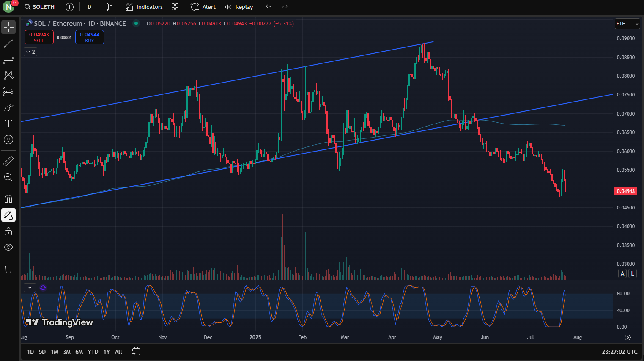Viewport: 644px width, 361px height.
Task: Open the user profile avatar menu
Action: [8, 7]
